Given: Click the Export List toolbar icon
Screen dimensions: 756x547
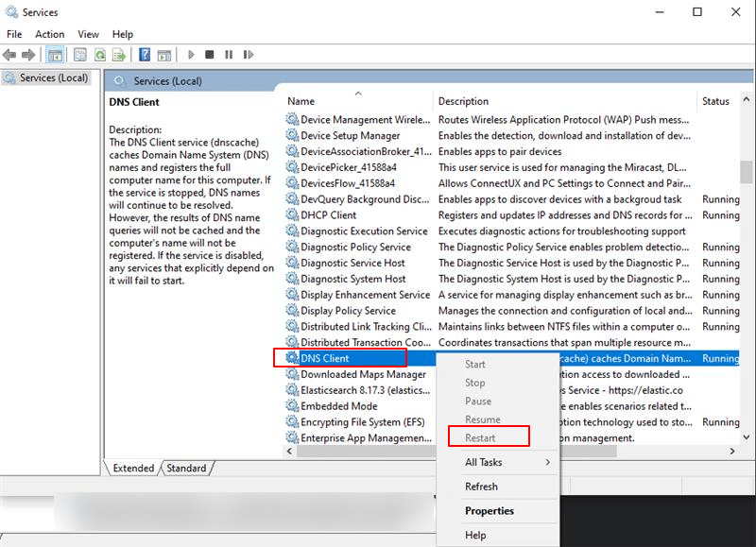Looking at the screenshot, I should (x=119, y=55).
